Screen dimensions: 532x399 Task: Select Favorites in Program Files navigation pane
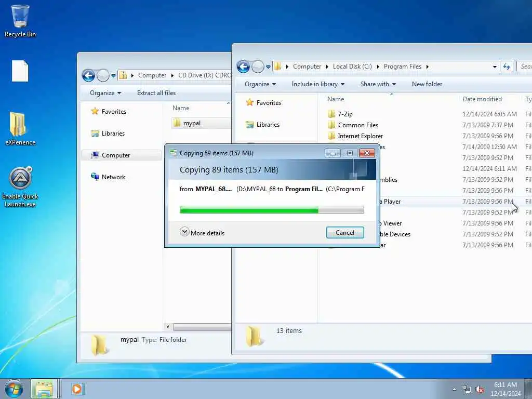click(263, 102)
